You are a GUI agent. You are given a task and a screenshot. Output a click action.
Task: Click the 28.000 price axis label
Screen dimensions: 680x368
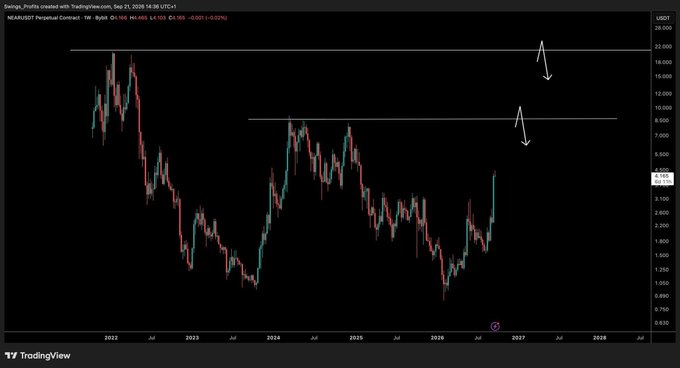coord(664,28)
